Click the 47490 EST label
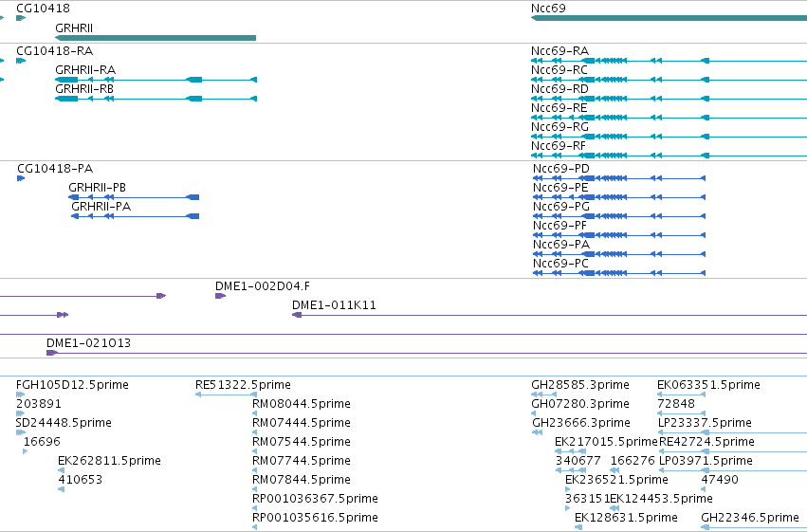 point(720,480)
